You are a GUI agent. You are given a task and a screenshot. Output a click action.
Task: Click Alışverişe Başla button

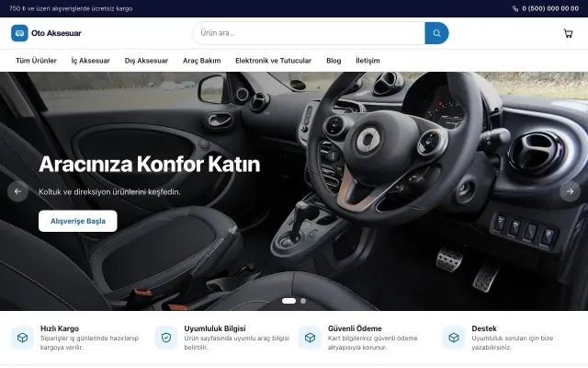point(77,221)
